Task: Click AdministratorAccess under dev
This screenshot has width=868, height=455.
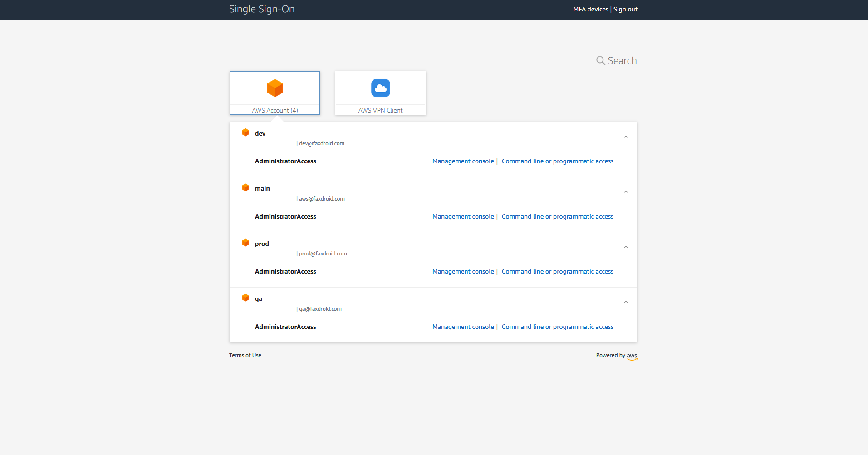Action: (285, 161)
